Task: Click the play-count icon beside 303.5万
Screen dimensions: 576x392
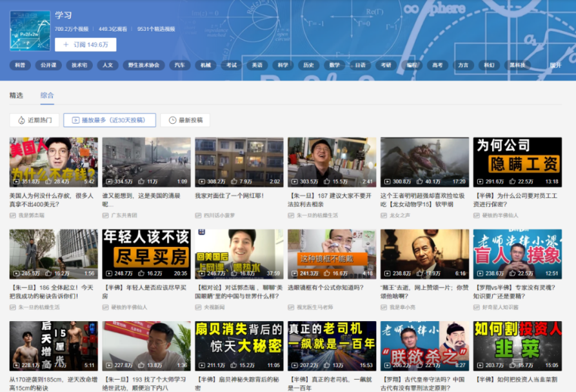Action: 295,181
